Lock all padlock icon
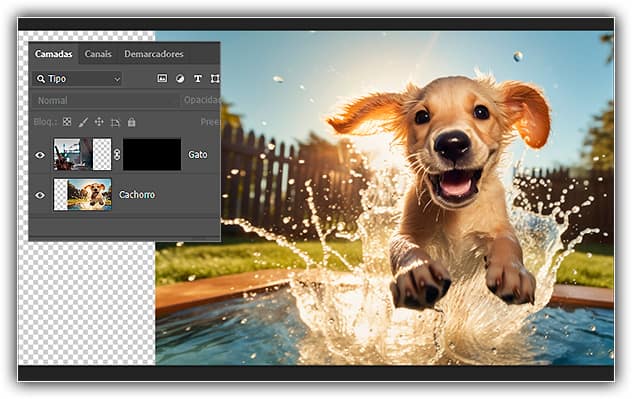This screenshot has height=399, width=632. tap(131, 122)
